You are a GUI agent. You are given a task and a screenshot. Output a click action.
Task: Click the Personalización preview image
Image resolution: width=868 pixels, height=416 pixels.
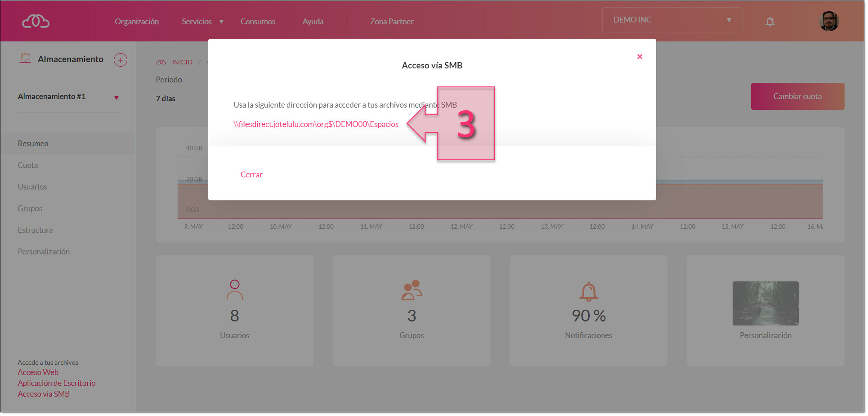(765, 303)
